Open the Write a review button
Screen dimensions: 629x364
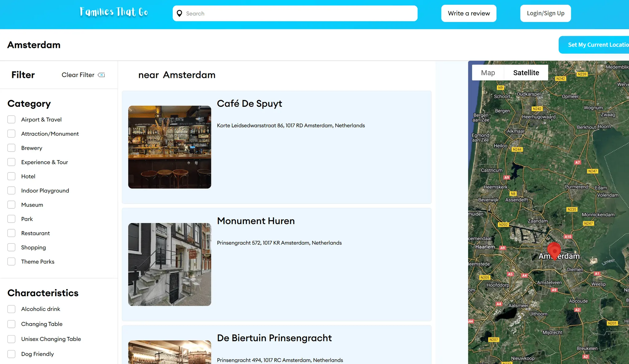click(x=469, y=13)
